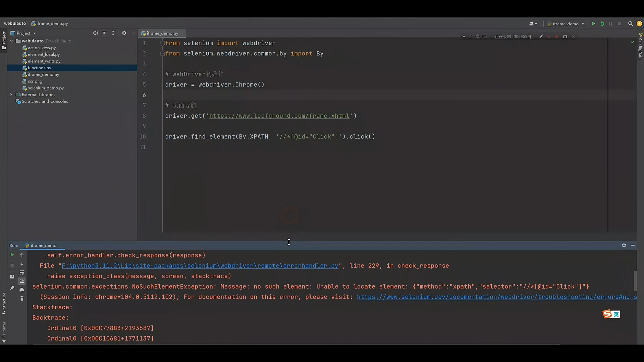
Task: Click Stop square in Run panel
Action: 12,265
